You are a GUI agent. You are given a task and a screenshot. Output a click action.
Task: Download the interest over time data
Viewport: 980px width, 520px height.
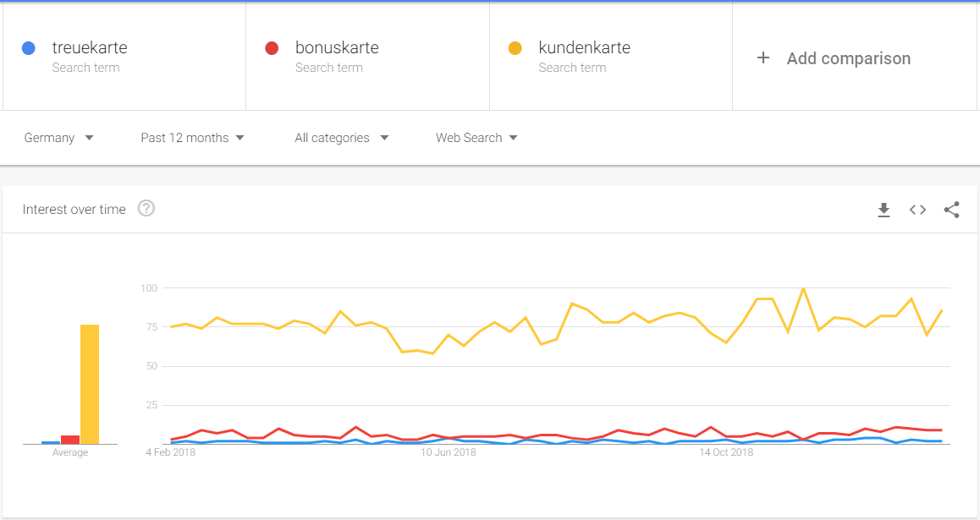click(x=884, y=210)
